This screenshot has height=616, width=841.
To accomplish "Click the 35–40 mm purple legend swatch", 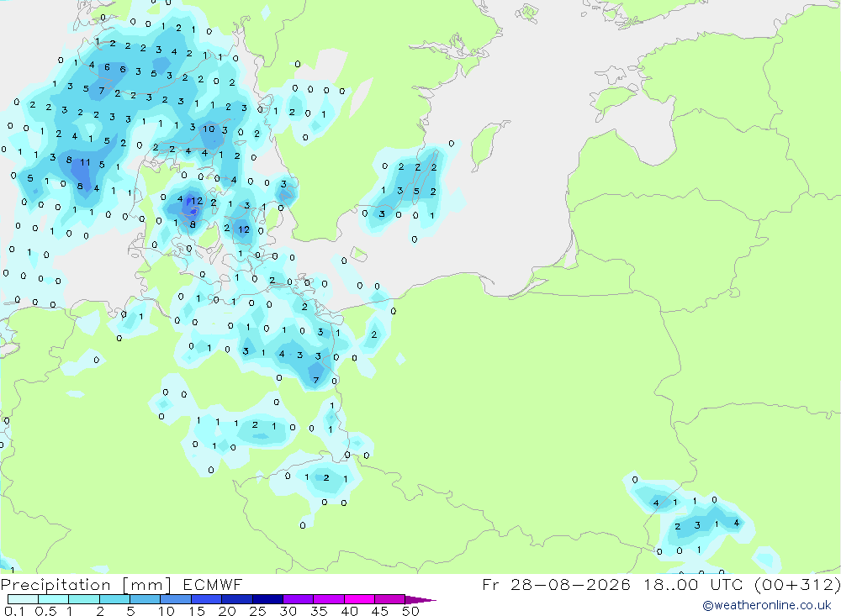I will pos(328,599).
